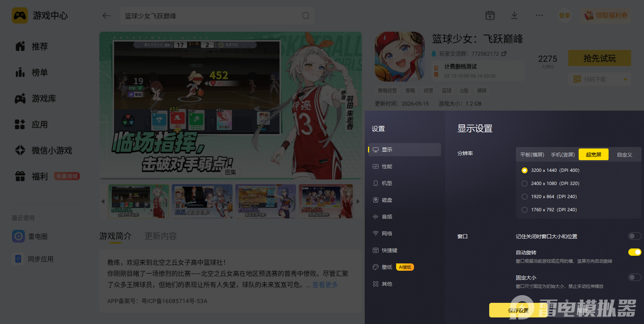The height and width of the screenshot is (324, 644).
Task: Open 微信小游戏 in the sidebar
Action: tap(44, 150)
